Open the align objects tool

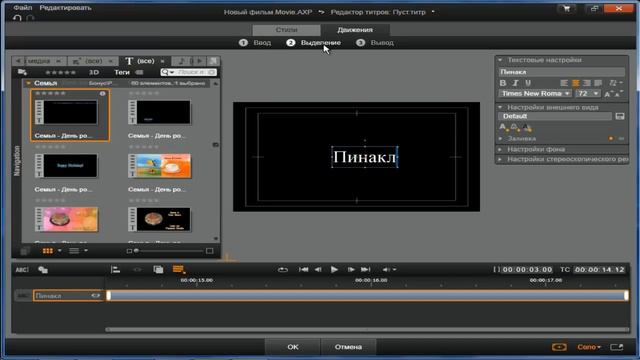tap(116, 269)
